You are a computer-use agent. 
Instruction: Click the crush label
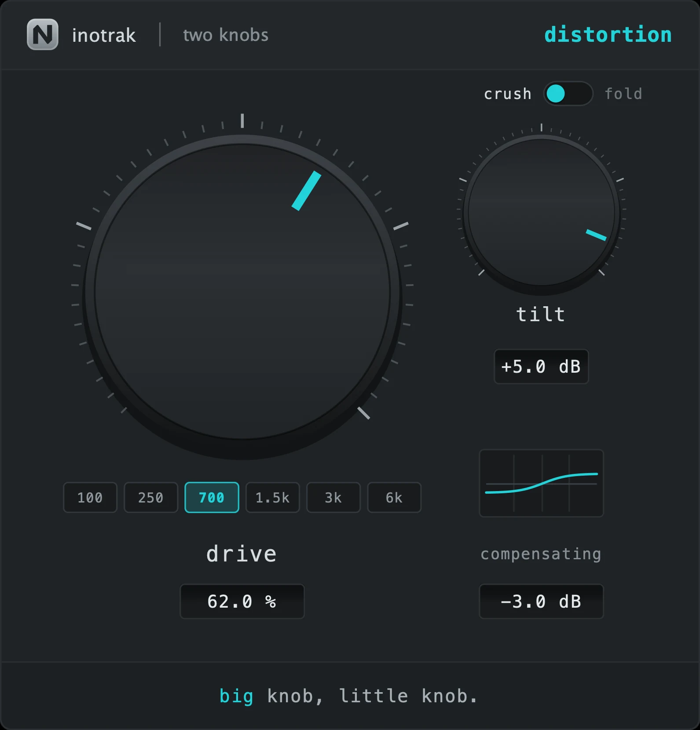[508, 94]
